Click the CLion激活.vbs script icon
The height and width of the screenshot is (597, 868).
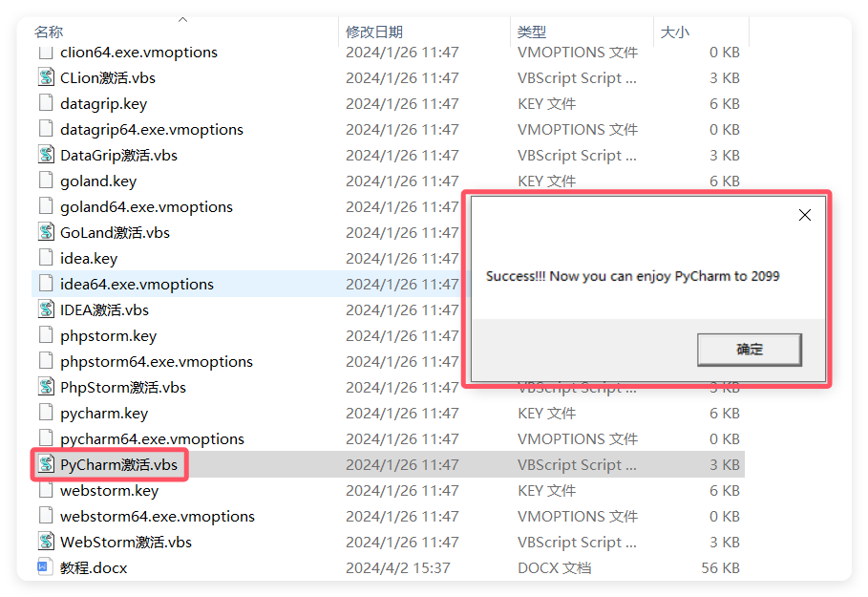tap(47, 77)
